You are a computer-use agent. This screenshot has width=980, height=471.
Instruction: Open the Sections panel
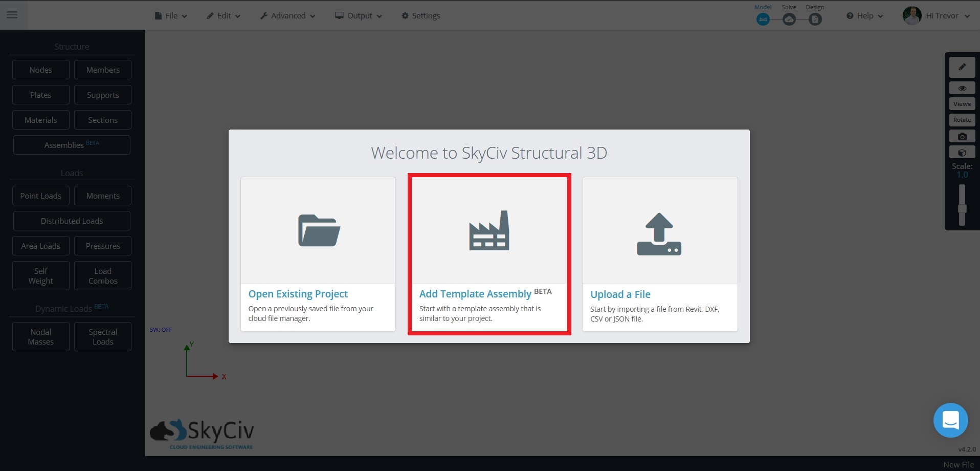click(x=103, y=120)
